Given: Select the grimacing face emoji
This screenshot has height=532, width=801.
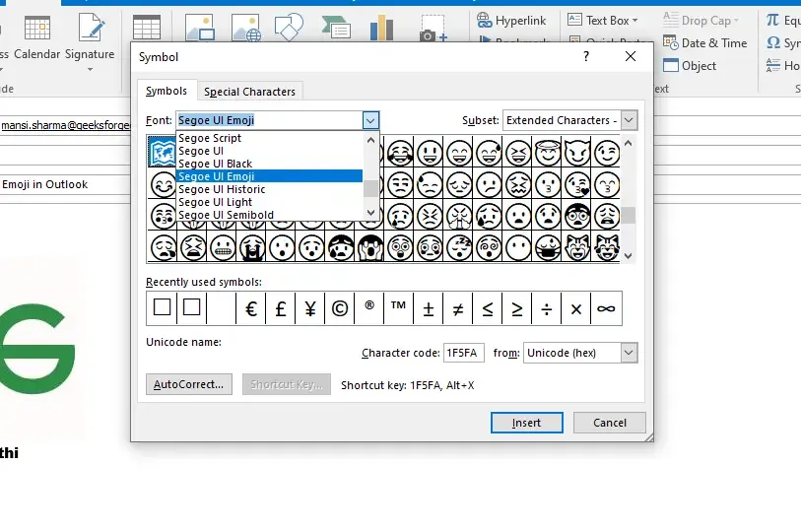Looking at the screenshot, I should click(x=223, y=247).
